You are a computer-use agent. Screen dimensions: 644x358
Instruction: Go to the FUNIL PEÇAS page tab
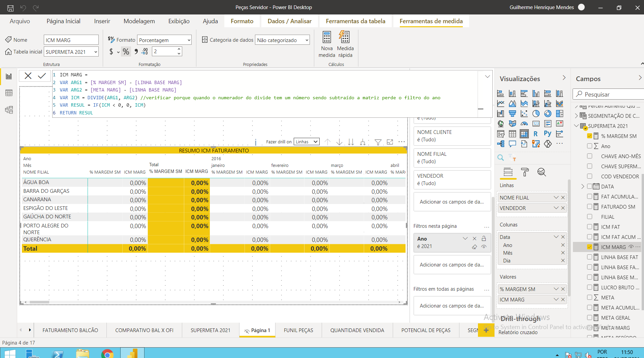tap(298, 330)
